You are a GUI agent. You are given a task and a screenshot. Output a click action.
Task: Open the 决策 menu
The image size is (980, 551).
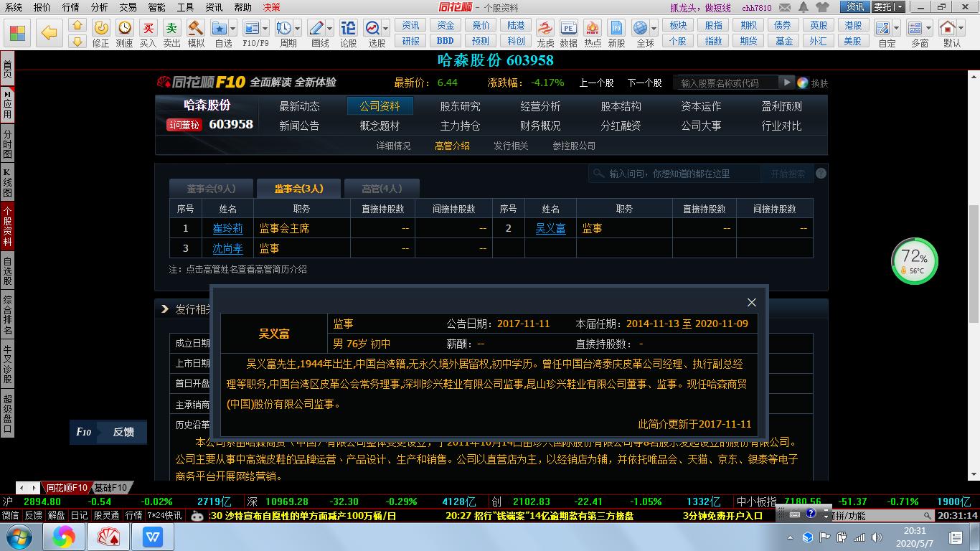[271, 7]
